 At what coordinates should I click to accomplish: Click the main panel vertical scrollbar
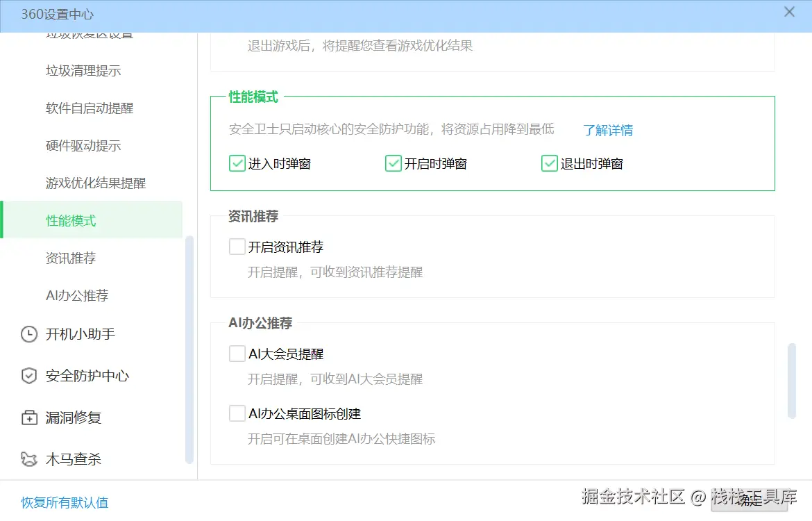click(791, 381)
